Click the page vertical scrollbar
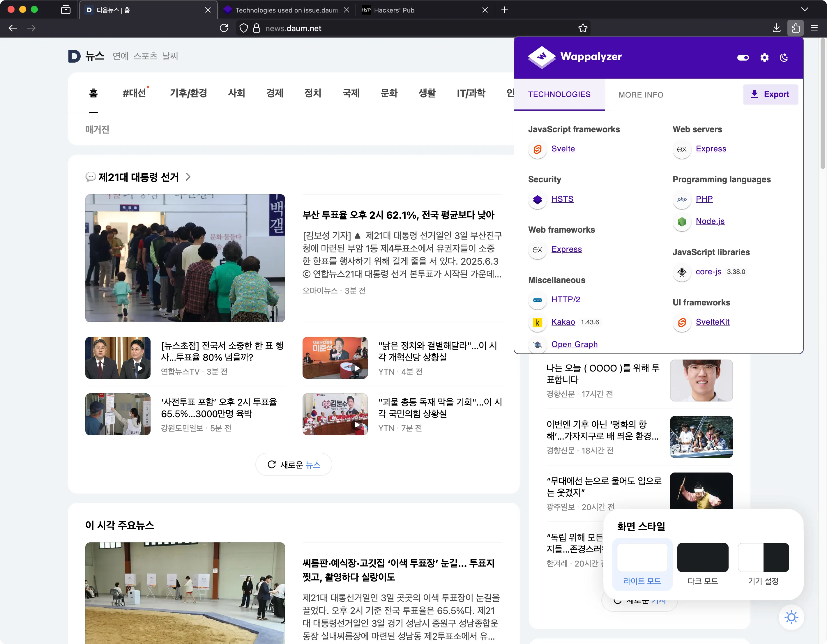827x644 pixels. [x=823, y=103]
